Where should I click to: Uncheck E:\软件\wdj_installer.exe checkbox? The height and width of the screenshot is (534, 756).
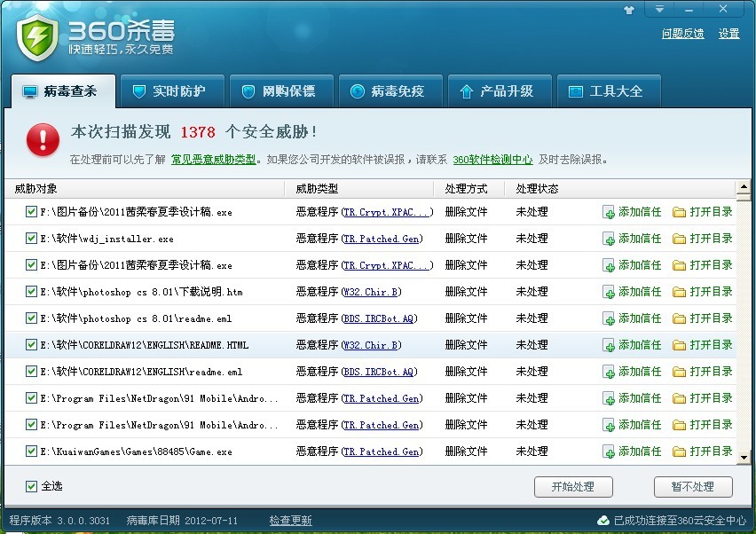[x=31, y=238]
